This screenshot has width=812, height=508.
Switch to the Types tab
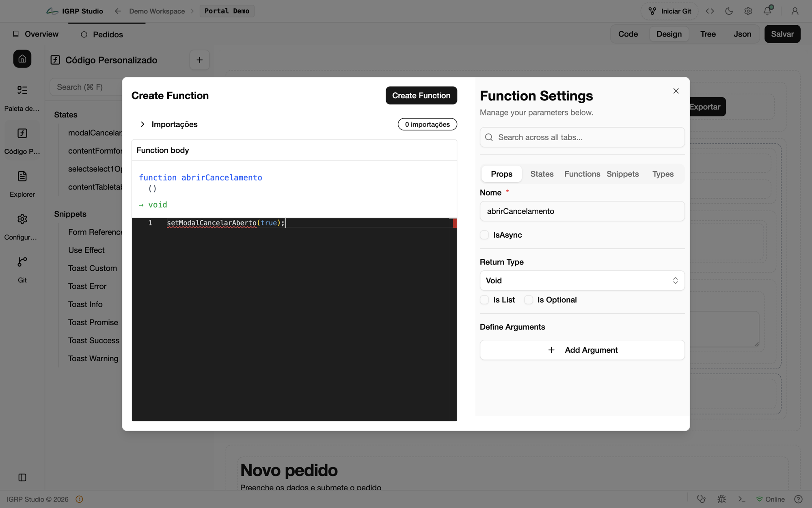663,174
